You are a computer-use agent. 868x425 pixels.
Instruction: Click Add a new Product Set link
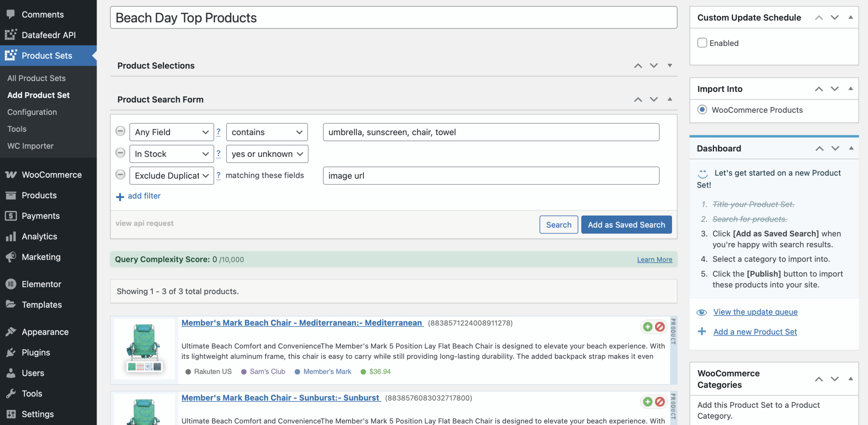755,331
